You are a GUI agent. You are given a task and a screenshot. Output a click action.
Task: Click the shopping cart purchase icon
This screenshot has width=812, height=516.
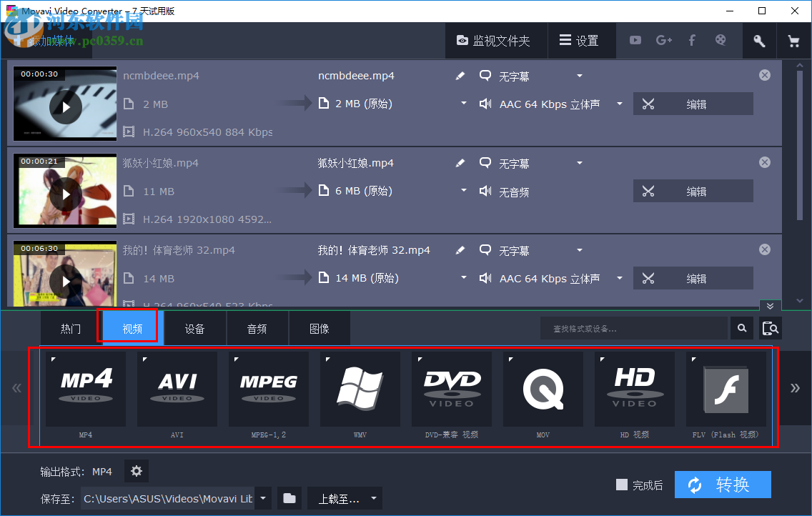(x=793, y=40)
